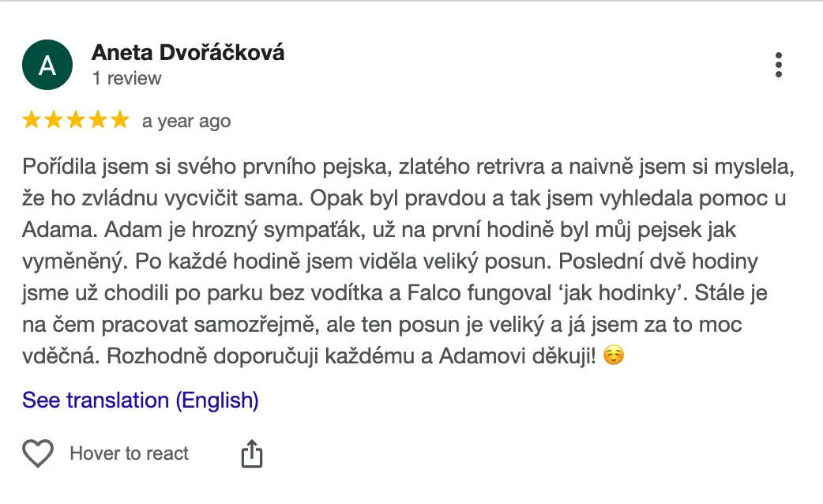Screen dimensions: 823x504
Task: Click the green "A" profile avatar
Action: coord(47,65)
